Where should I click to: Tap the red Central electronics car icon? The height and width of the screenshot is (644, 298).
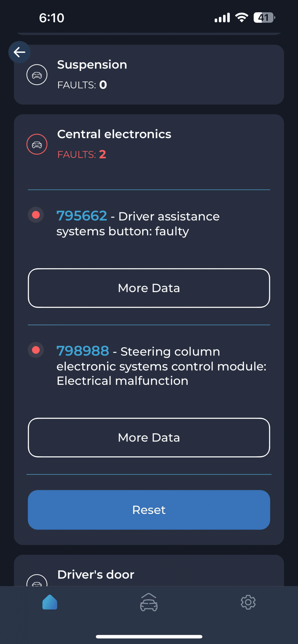point(37,144)
